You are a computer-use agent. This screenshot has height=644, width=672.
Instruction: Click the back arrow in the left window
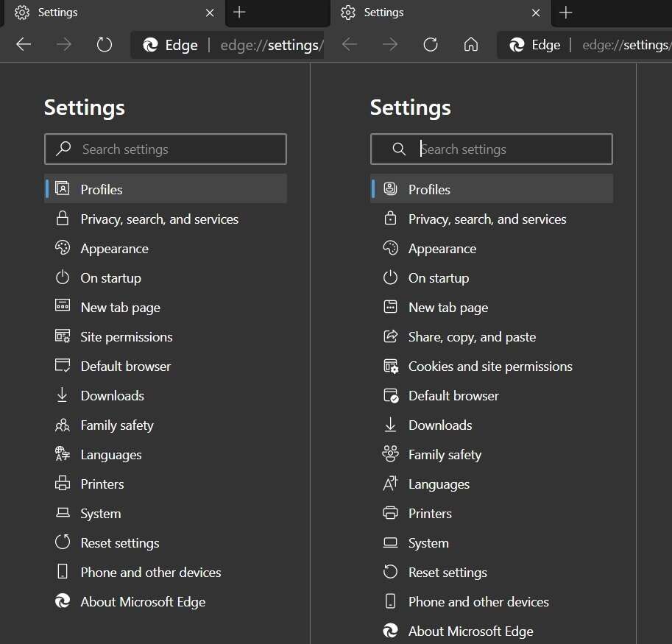click(24, 45)
